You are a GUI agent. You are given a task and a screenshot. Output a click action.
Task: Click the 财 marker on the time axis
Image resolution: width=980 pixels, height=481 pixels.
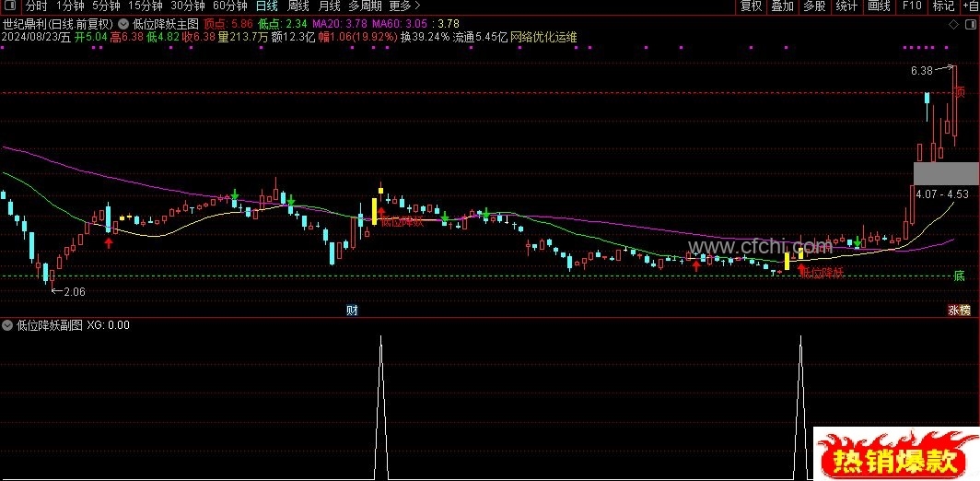353,311
